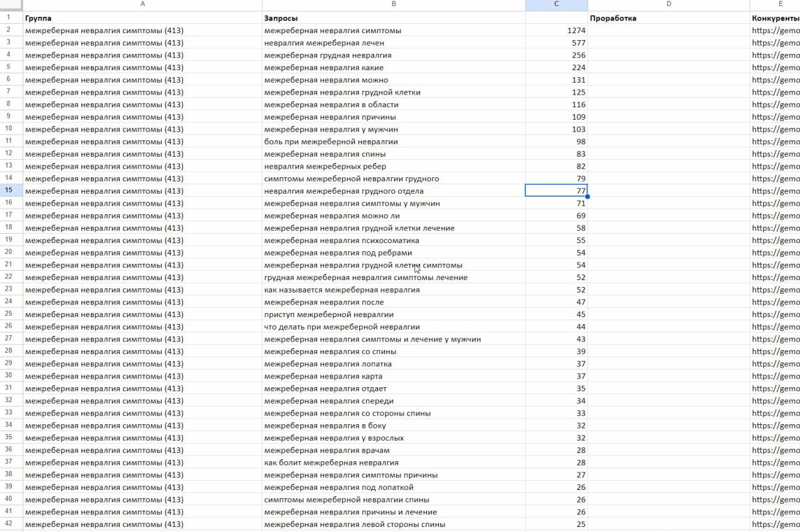Click the value 577 in column C
Image resolution: width=800 pixels, height=532 pixels.
tap(556, 43)
